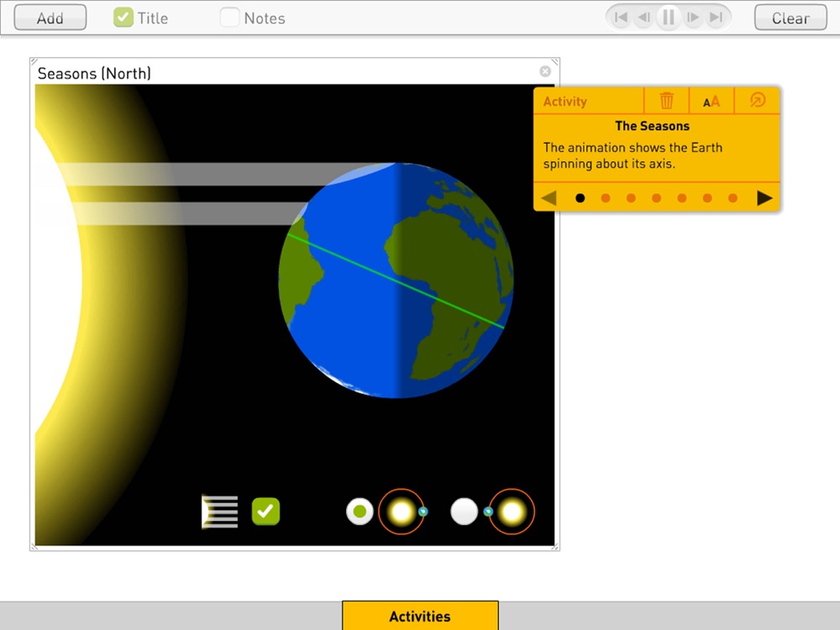This screenshot has height=630, width=840.
Task: Delete the activity using the trash icon
Action: (666, 101)
